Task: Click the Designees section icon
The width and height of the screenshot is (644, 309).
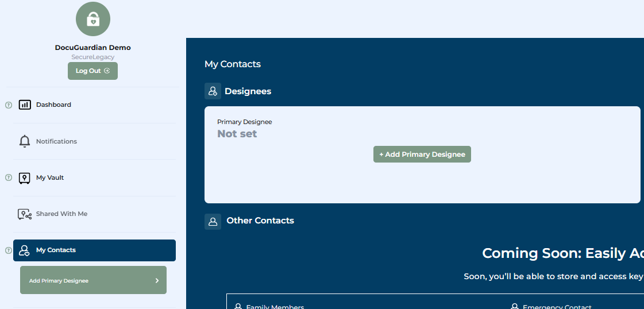Action: click(x=213, y=91)
